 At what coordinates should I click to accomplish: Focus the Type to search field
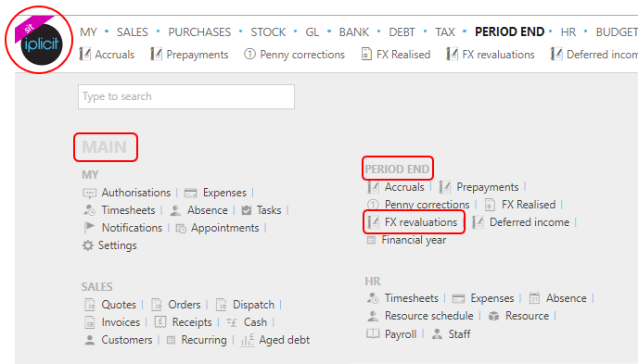[x=186, y=96]
